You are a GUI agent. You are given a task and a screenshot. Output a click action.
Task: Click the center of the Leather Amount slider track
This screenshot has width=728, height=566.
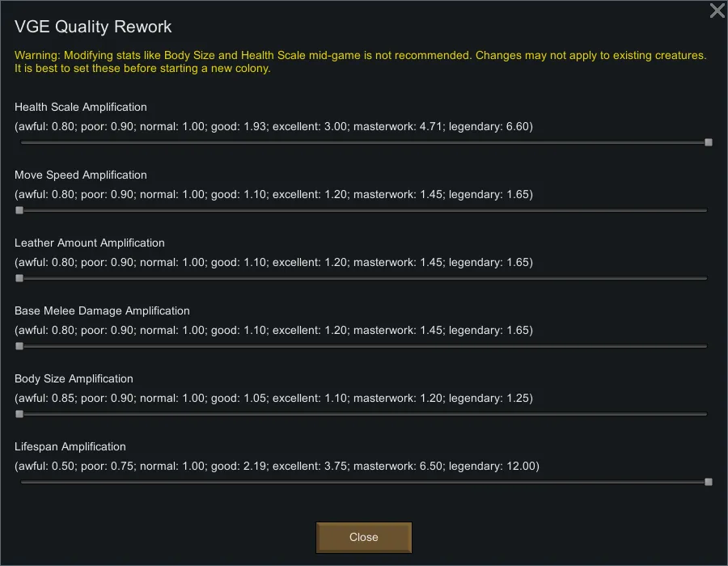[364, 278]
